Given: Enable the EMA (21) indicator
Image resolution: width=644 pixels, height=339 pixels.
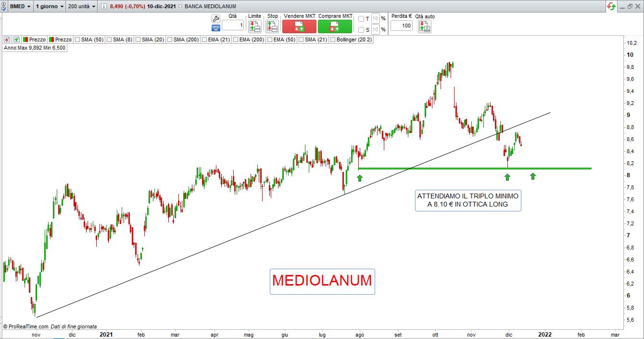Looking at the screenshot, I should coord(204,39).
